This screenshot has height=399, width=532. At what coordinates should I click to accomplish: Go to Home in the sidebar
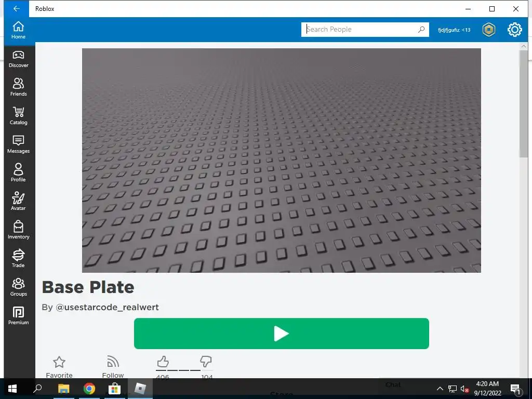click(18, 30)
